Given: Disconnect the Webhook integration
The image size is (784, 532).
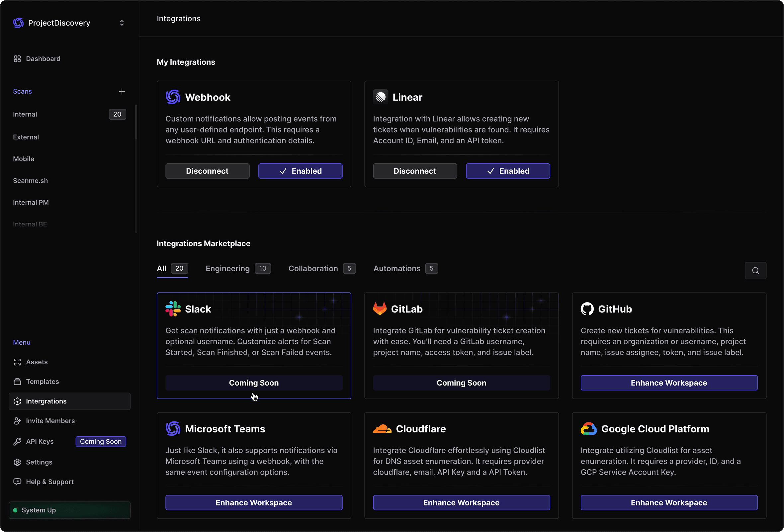Looking at the screenshot, I should click(x=208, y=171).
